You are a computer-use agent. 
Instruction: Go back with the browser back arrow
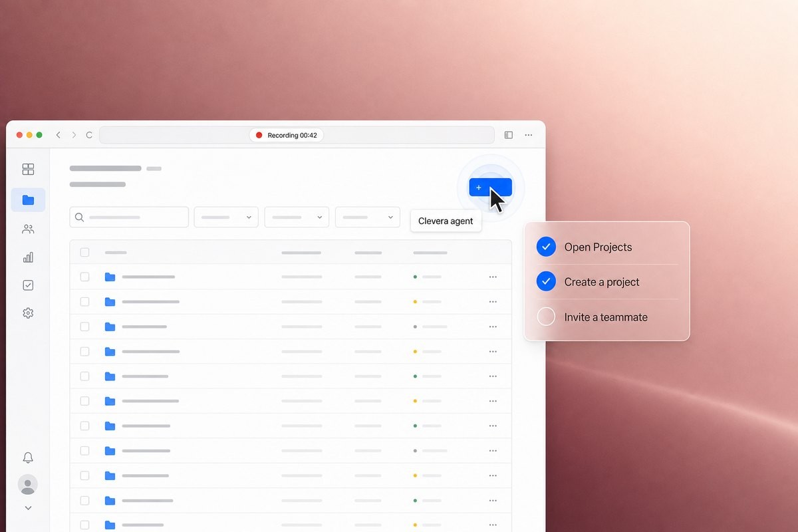click(x=59, y=135)
